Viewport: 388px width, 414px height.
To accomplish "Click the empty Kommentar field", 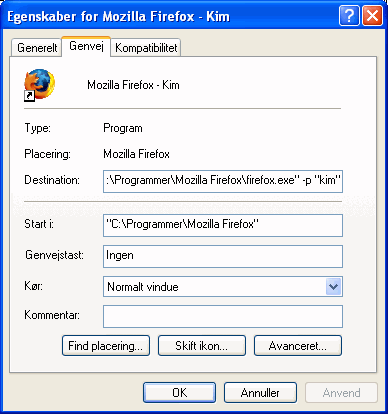I will (x=223, y=316).
